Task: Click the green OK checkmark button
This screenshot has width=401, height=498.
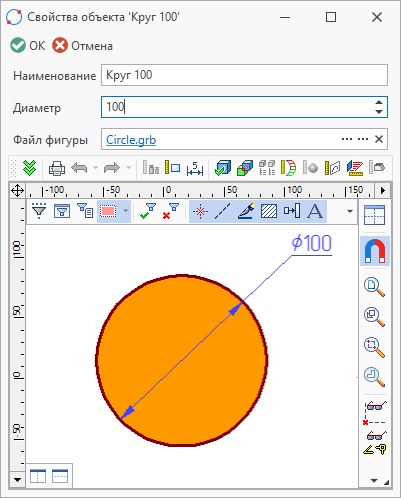Action: (27, 46)
